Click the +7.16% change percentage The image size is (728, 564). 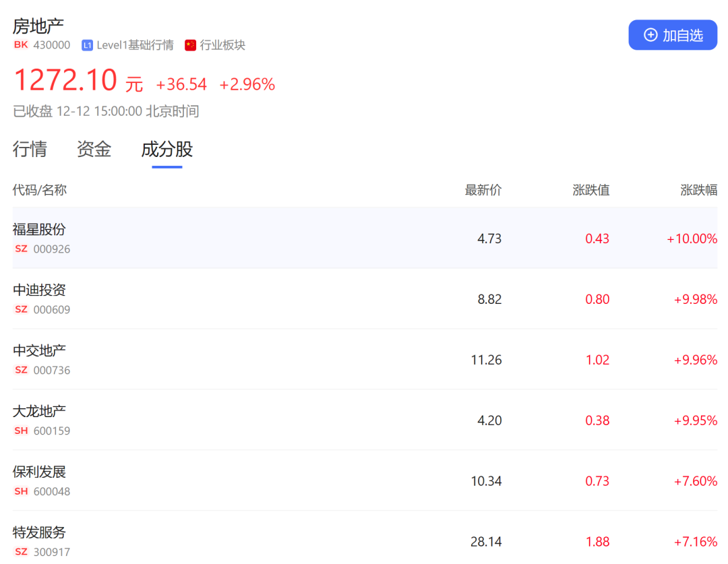click(x=696, y=542)
